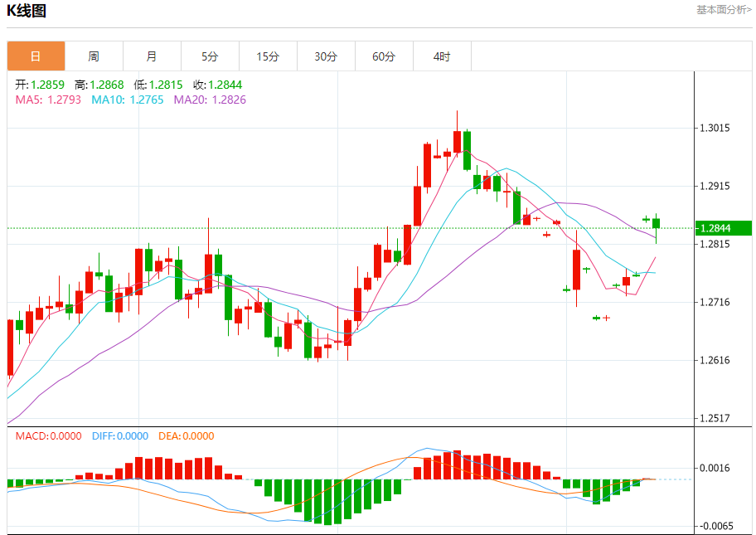Switch to the 60分 chart tab
Screen dimensions: 756x535
click(384, 56)
